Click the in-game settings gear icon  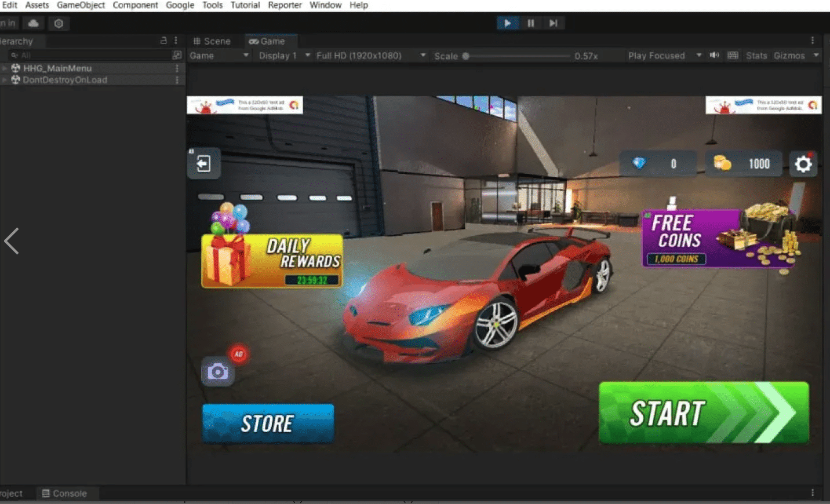[803, 165]
